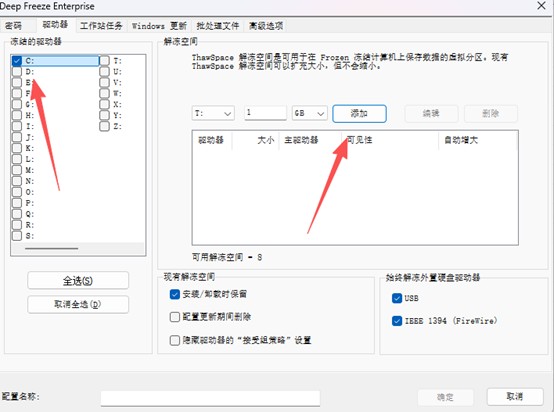Screen dimensions: 554x412
Task: Click the 添加 button
Action: pyautogui.click(x=359, y=113)
